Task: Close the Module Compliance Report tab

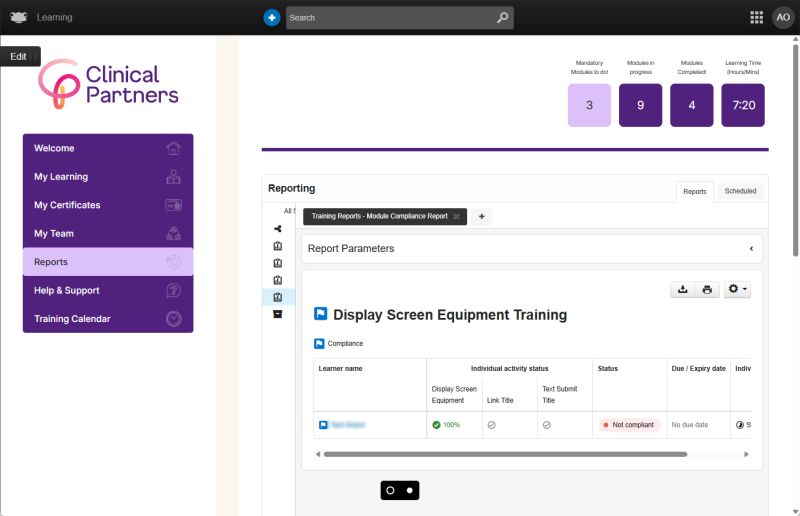Action: [456, 216]
